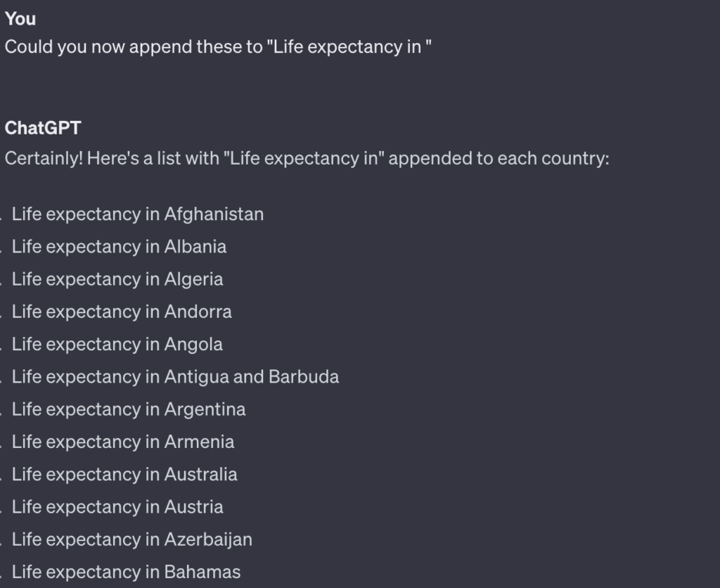Click the word "Barbuda" in the list
The image size is (720, 588).
point(304,377)
